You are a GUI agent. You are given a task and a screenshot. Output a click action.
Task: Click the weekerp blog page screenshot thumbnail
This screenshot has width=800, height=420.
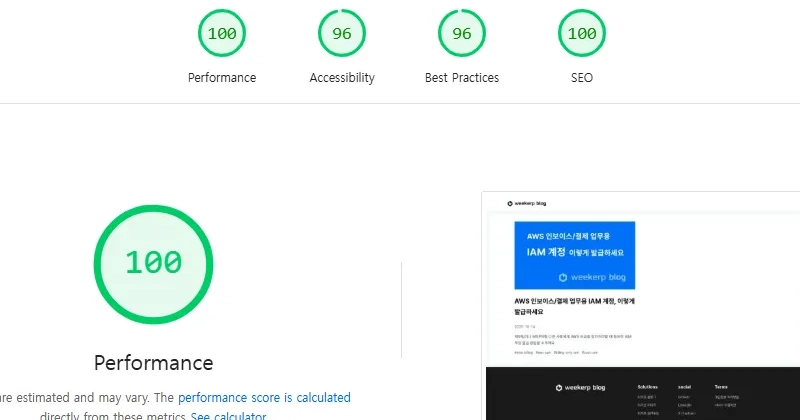click(641, 306)
